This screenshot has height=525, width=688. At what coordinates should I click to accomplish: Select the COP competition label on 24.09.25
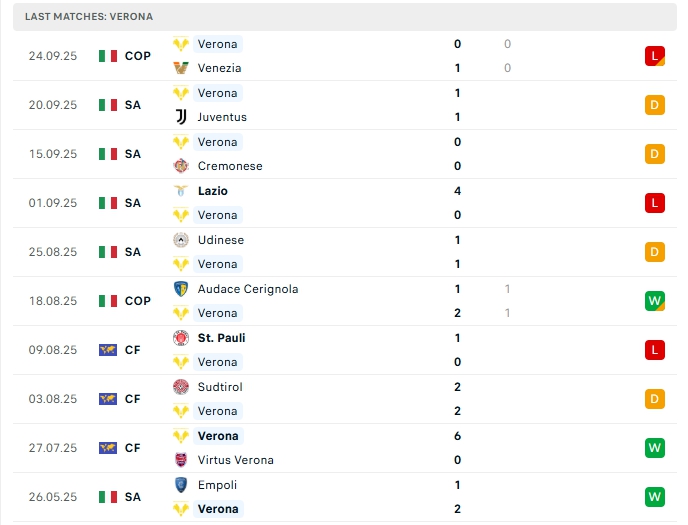click(x=138, y=56)
